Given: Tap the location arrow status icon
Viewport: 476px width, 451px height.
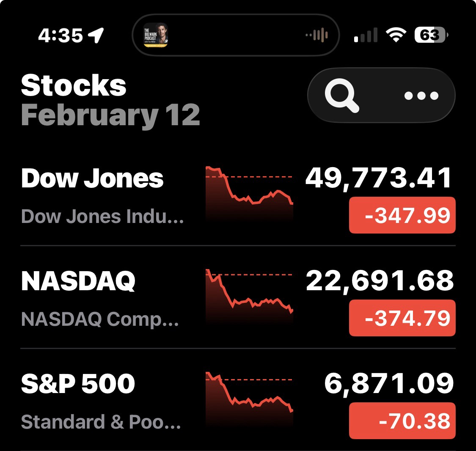Looking at the screenshot, I should pyautogui.click(x=96, y=36).
